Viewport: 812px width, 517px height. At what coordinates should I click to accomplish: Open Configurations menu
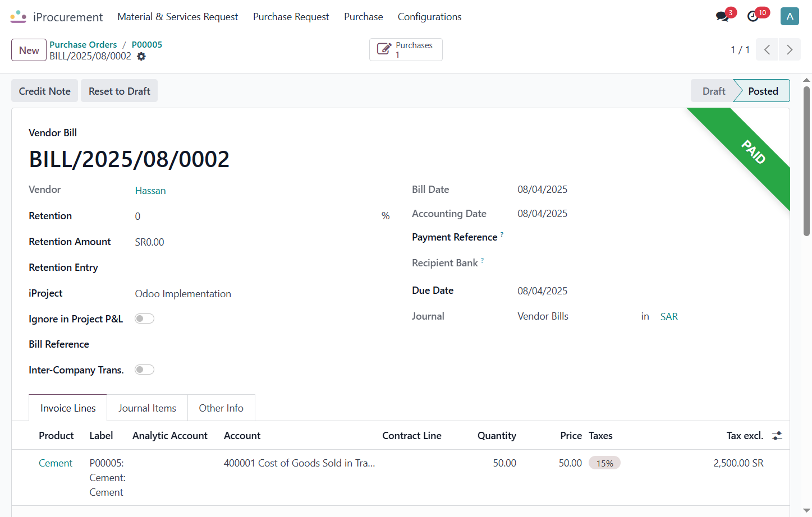[x=430, y=17]
